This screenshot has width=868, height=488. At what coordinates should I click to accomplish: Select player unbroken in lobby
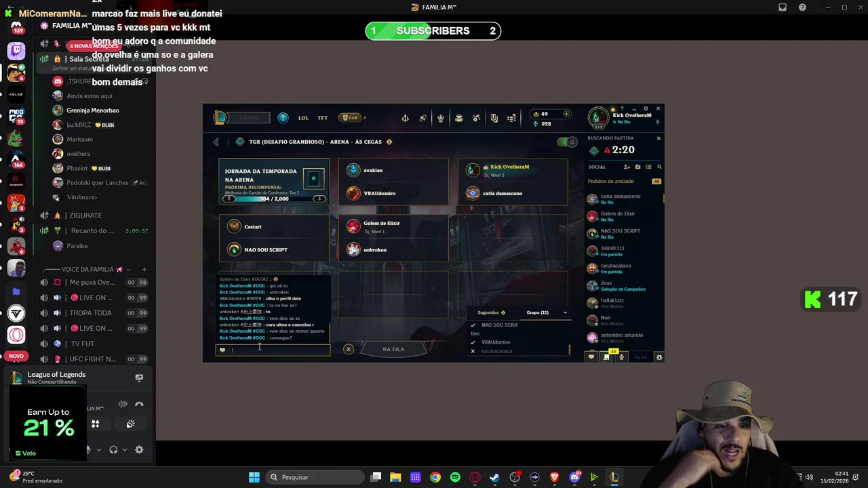(x=393, y=249)
